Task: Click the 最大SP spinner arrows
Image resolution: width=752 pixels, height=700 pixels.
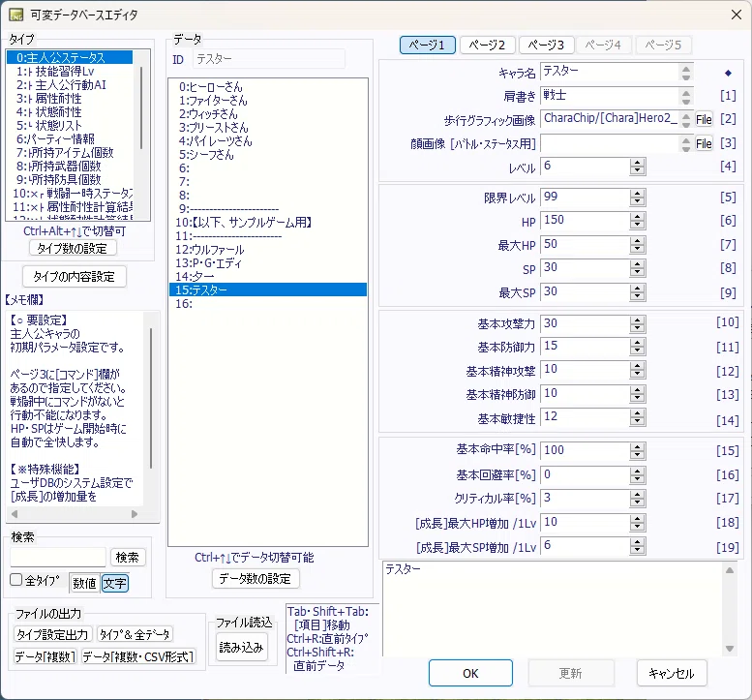Action: pyautogui.click(x=638, y=292)
